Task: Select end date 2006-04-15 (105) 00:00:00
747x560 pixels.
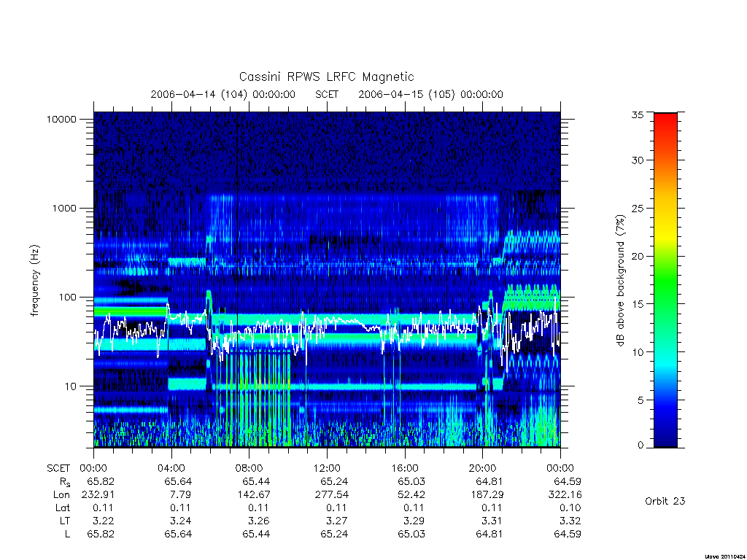Action: pyautogui.click(x=430, y=94)
